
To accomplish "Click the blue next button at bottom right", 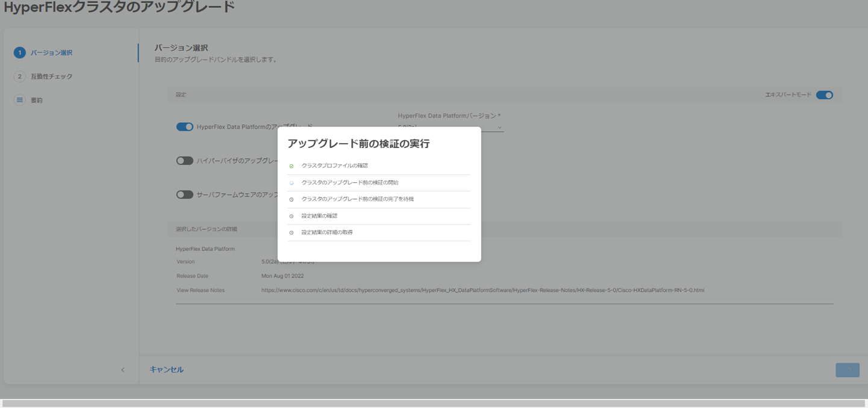I will pyautogui.click(x=848, y=370).
